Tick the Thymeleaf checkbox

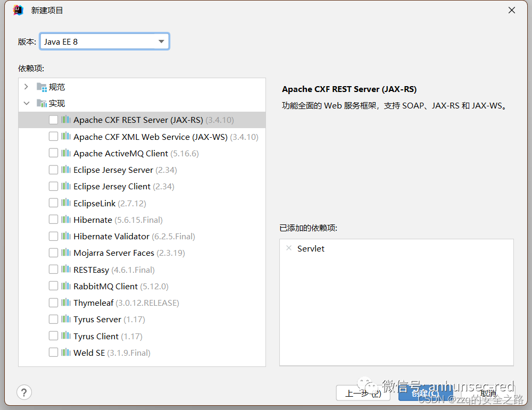53,303
